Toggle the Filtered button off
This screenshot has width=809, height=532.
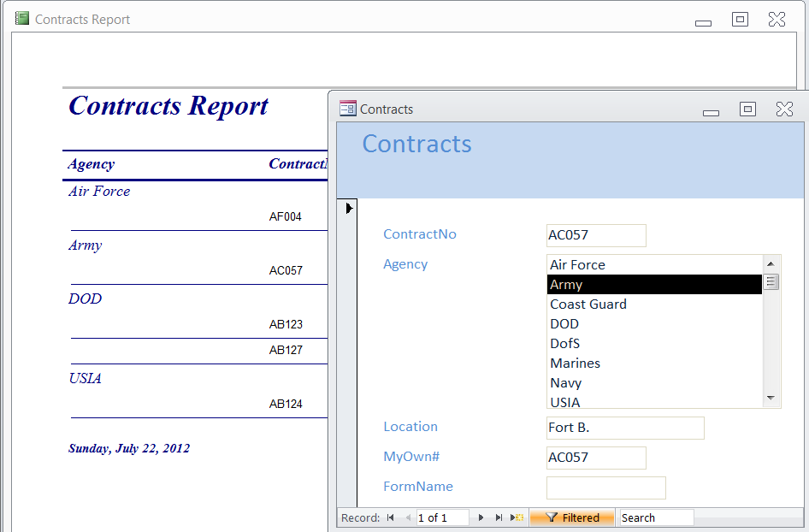coord(571,517)
